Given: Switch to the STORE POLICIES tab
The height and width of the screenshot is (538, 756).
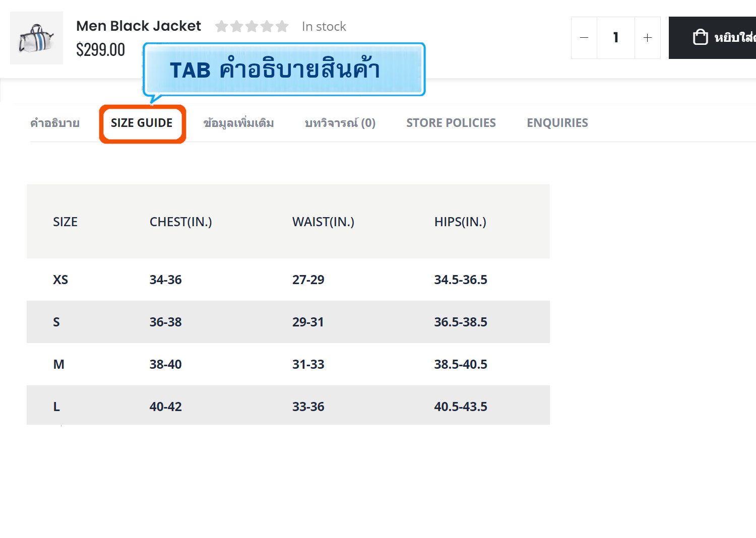Looking at the screenshot, I should coord(451,123).
